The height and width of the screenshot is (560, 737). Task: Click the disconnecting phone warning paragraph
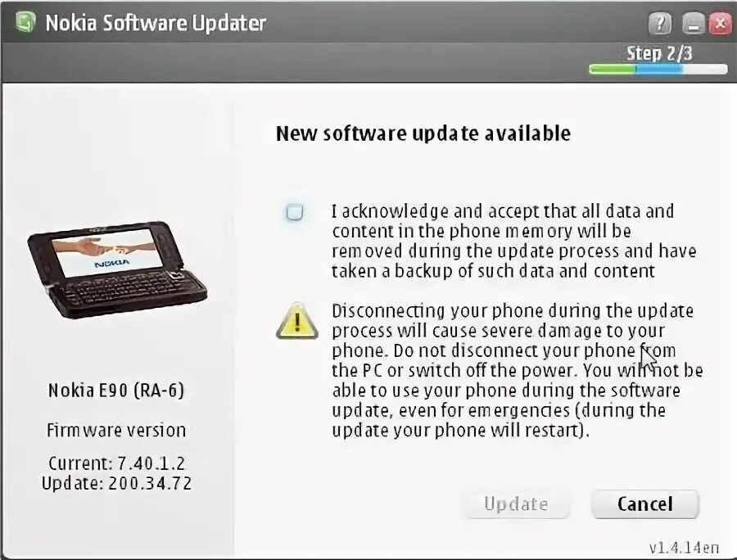(517, 371)
